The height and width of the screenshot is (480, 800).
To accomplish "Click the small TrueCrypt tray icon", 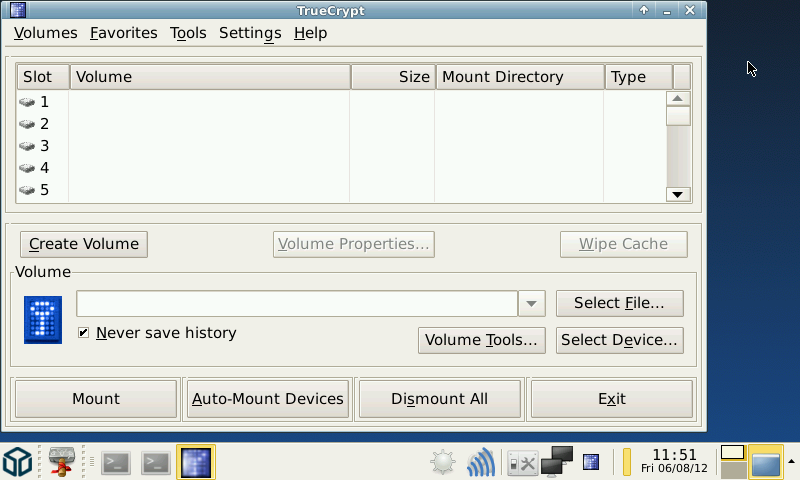I will click(591, 462).
